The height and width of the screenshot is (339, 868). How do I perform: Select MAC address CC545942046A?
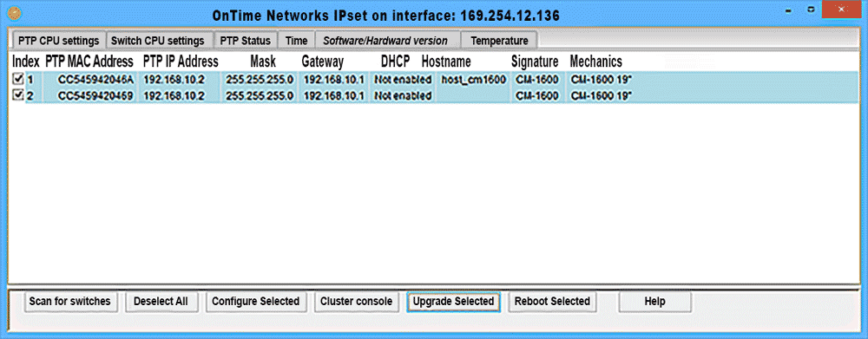pos(95,80)
